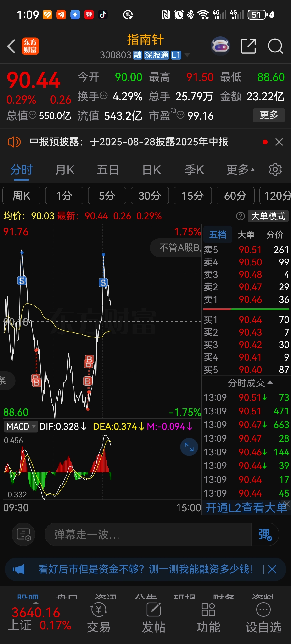The image size is (291, 644).
Task: Switch to 日K tab
Action: 151,169
